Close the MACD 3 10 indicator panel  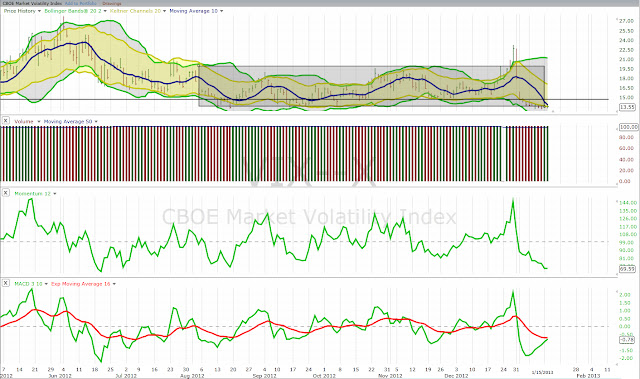pyautogui.click(x=6, y=283)
